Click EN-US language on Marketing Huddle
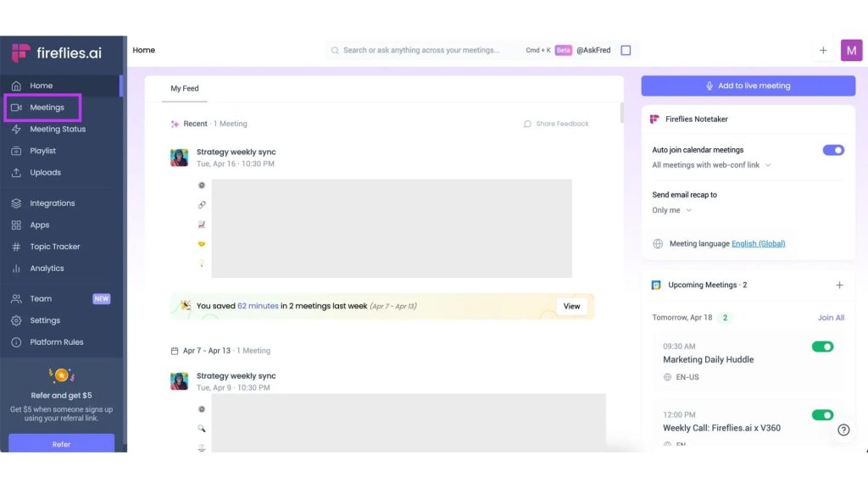Viewport: 868px width, 488px height. (687, 377)
